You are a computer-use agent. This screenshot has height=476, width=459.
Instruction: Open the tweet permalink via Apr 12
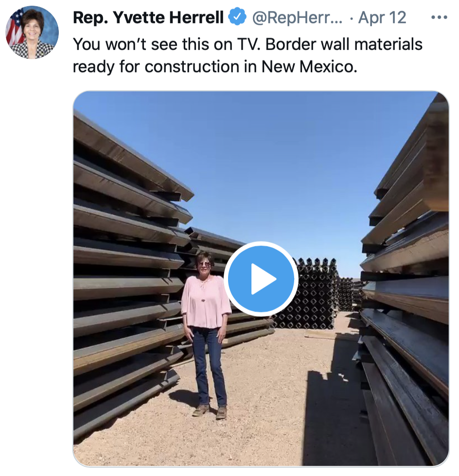point(382,17)
